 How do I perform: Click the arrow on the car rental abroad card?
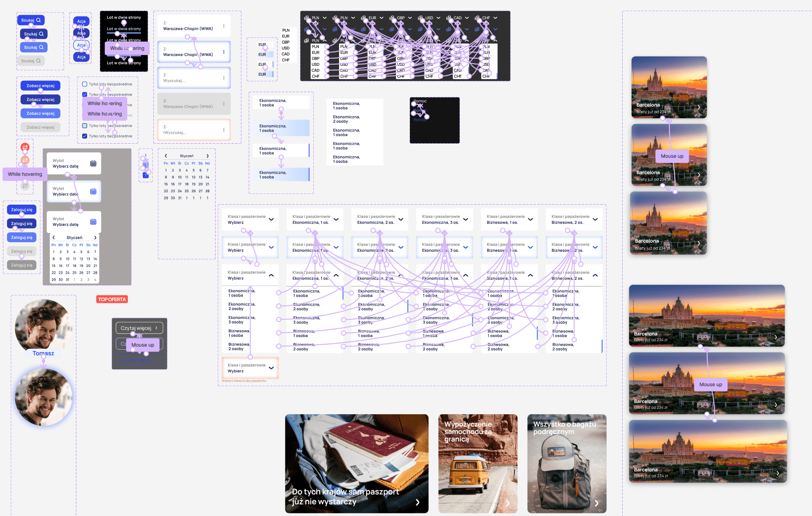coord(508,503)
